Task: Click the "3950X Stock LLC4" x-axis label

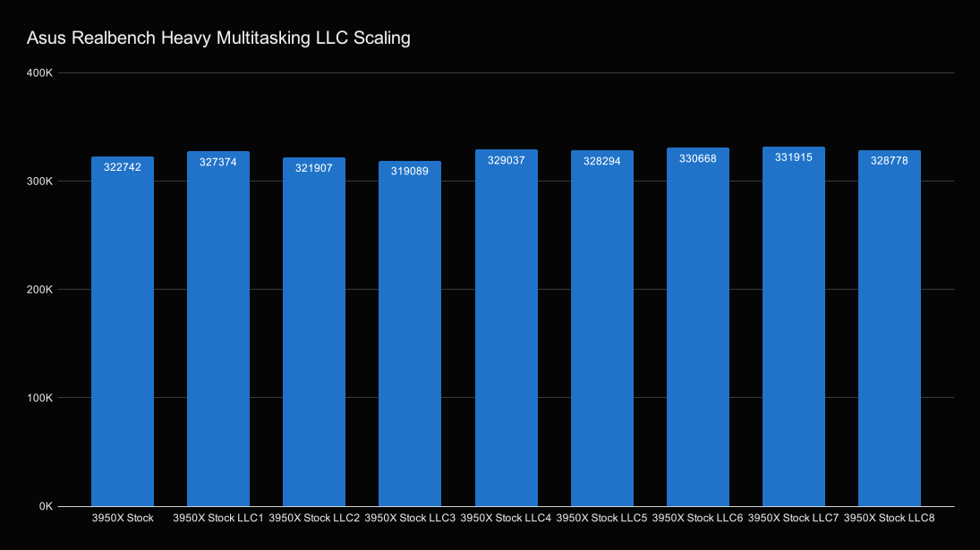Action: [x=506, y=518]
